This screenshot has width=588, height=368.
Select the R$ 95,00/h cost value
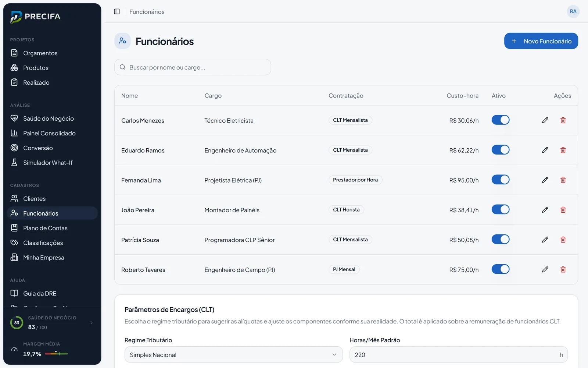(x=464, y=180)
